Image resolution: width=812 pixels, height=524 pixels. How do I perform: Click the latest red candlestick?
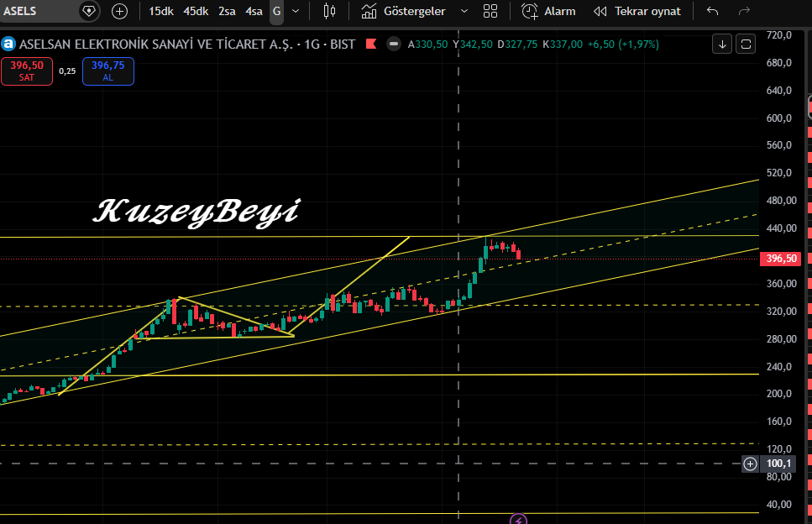(518, 254)
